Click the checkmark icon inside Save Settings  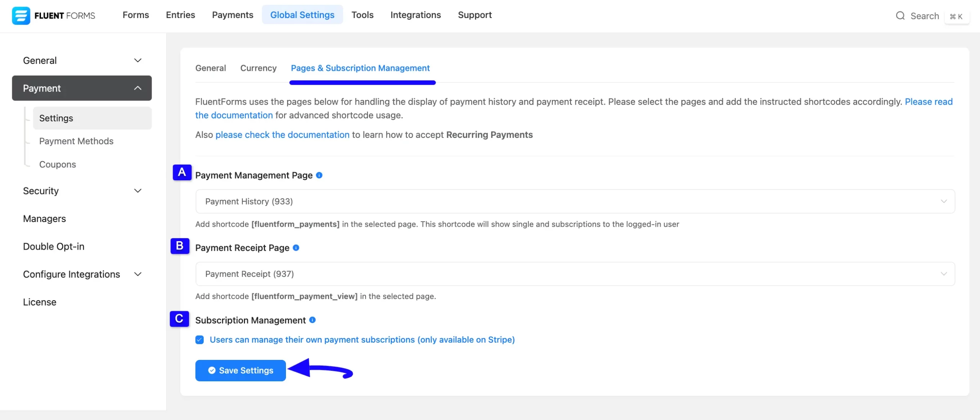(x=211, y=370)
